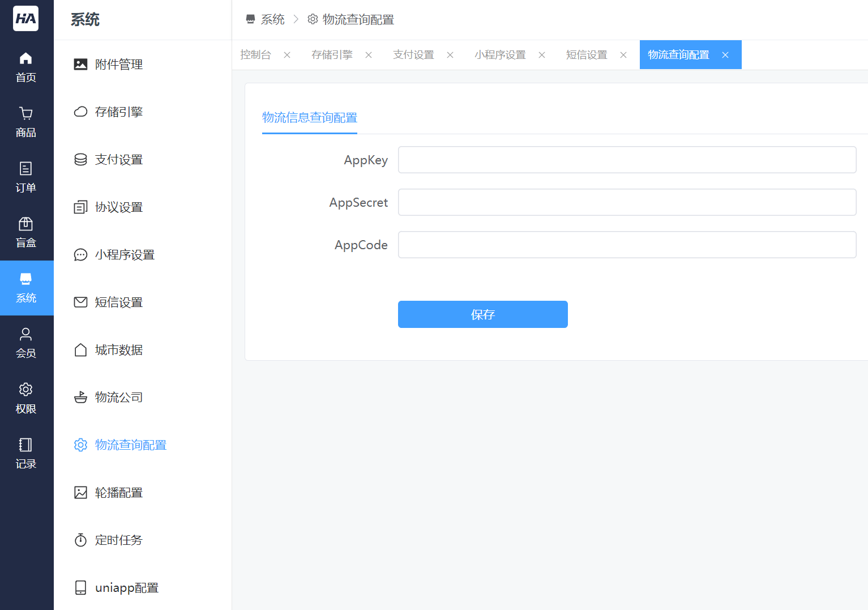The image size is (868, 610).
Task: Click the 保存 save button
Action: click(x=482, y=314)
